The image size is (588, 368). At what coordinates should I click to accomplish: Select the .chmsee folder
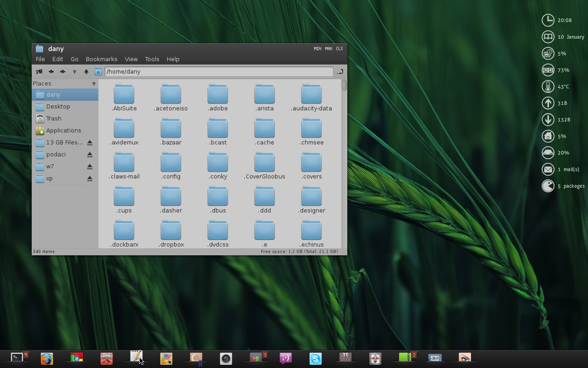click(311, 132)
